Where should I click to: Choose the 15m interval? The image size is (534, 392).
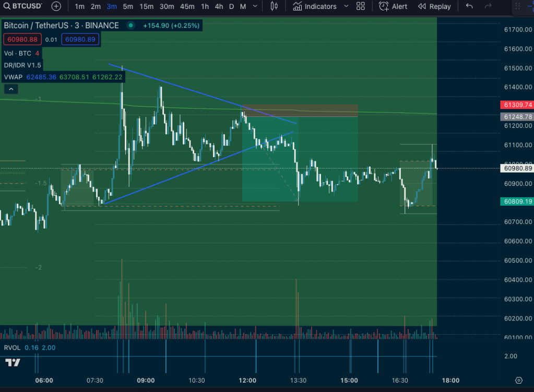click(147, 6)
